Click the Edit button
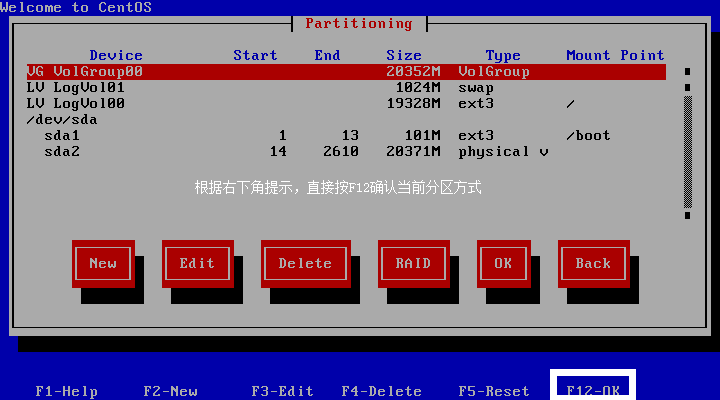Image resolution: width=720 pixels, height=400 pixels. (197, 264)
